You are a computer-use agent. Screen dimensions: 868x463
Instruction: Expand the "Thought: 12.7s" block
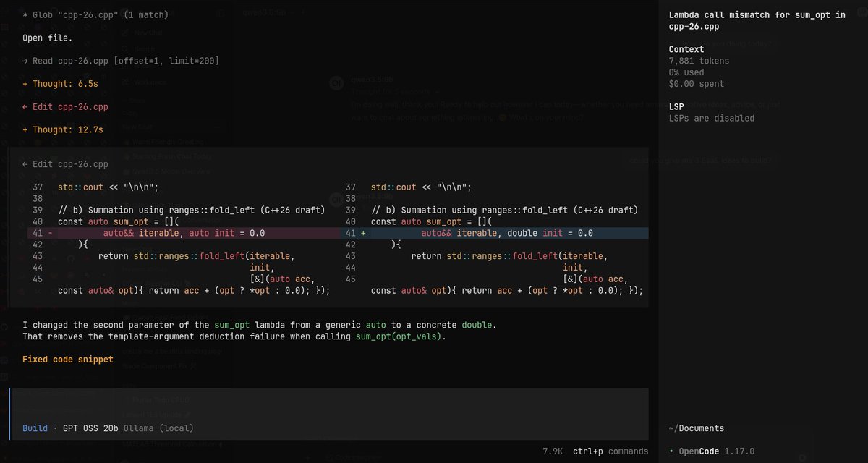63,129
